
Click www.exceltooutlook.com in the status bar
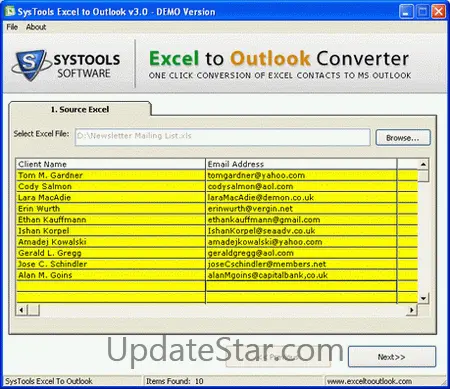click(x=369, y=381)
